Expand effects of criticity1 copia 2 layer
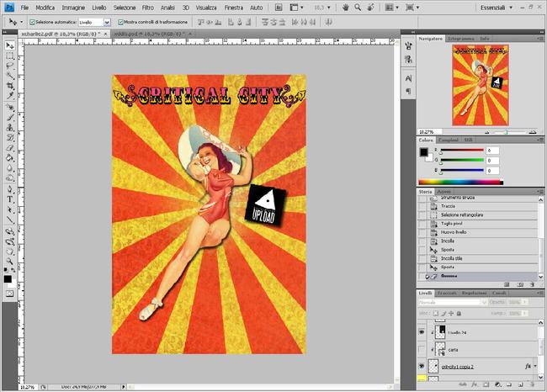The image size is (547, 392). click(535, 366)
